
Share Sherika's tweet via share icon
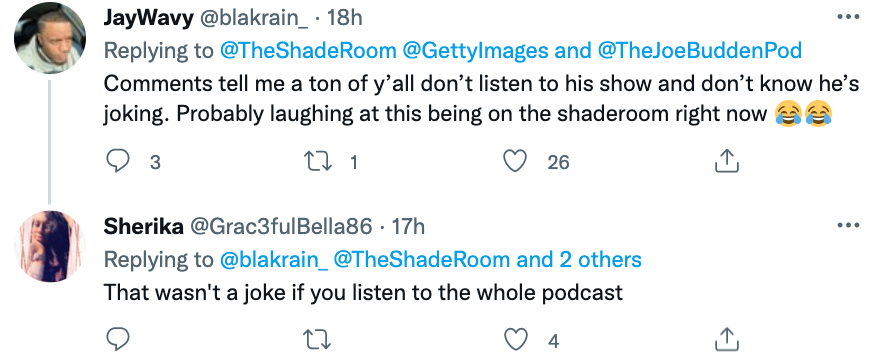pos(727,339)
